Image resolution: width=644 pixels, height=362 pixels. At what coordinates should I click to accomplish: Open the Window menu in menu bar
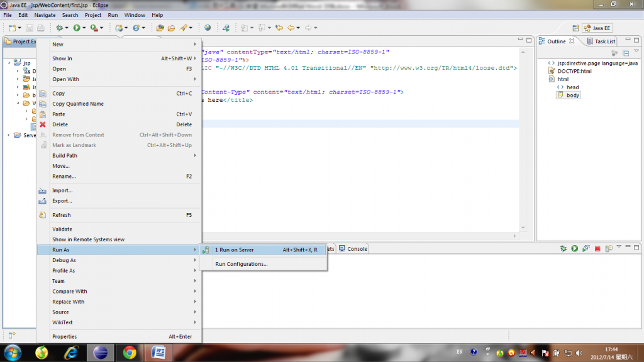coord(135,15)
